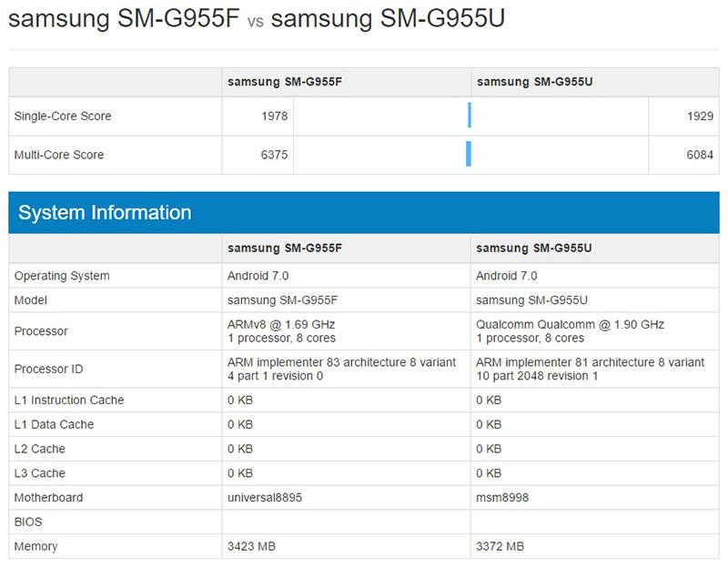The width and height of the screenshot is (728, 568).
Task: Click the blue single-core score bar
Action: (x=469, y=115)
